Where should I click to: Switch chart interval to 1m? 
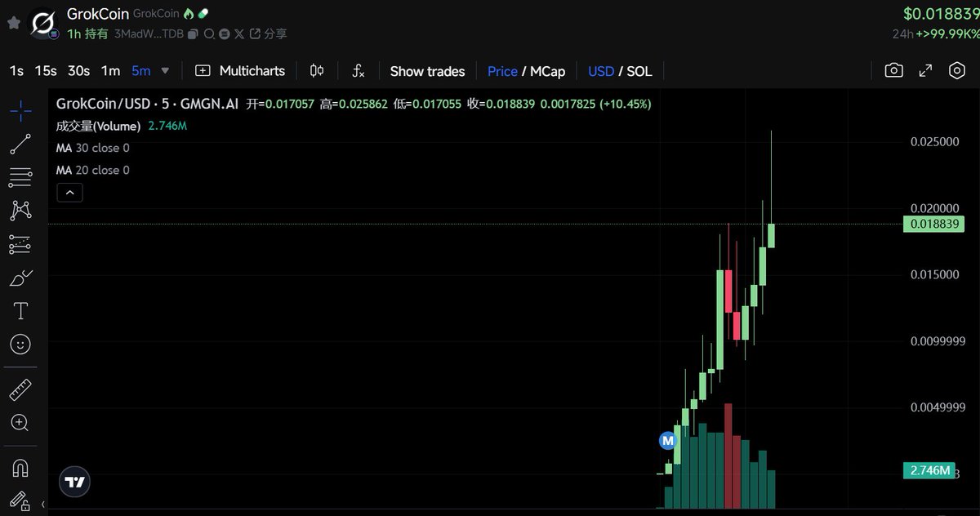tap(110, 71)
